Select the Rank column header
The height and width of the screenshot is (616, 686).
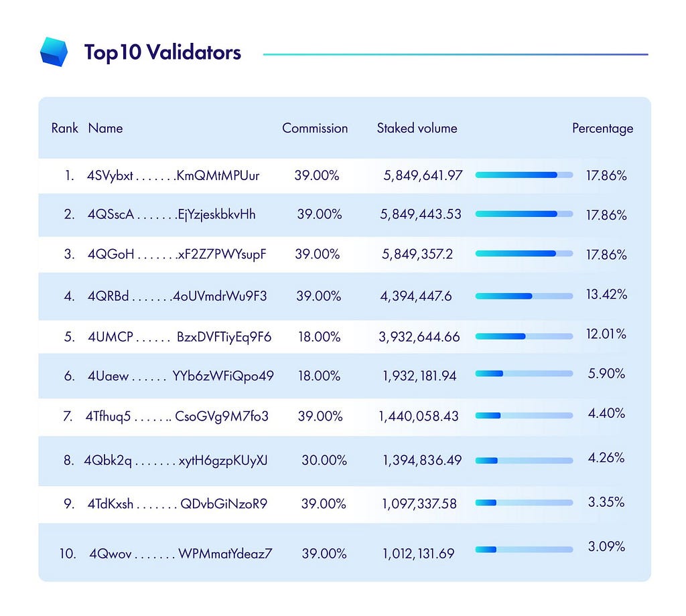tap(65, 128)
